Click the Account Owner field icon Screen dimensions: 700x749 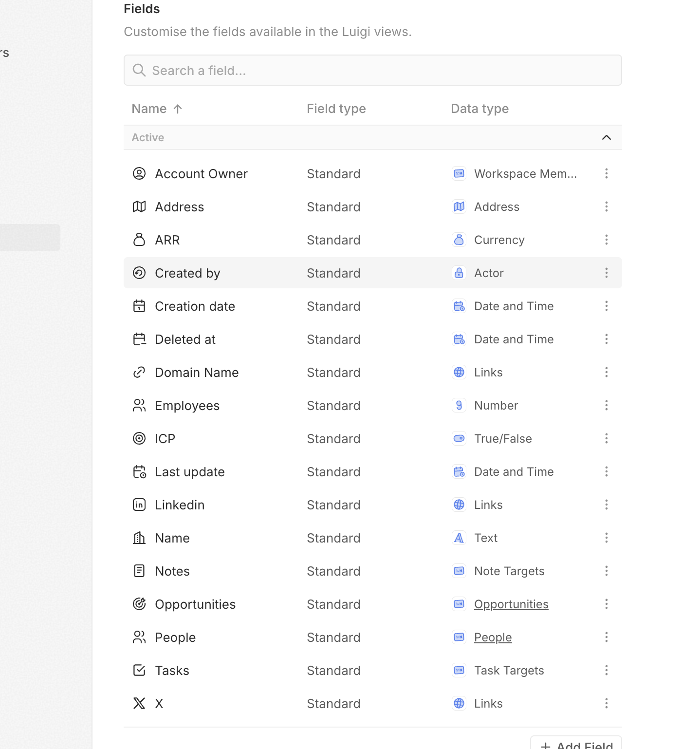pyautogui.click(x=139, y=173)
